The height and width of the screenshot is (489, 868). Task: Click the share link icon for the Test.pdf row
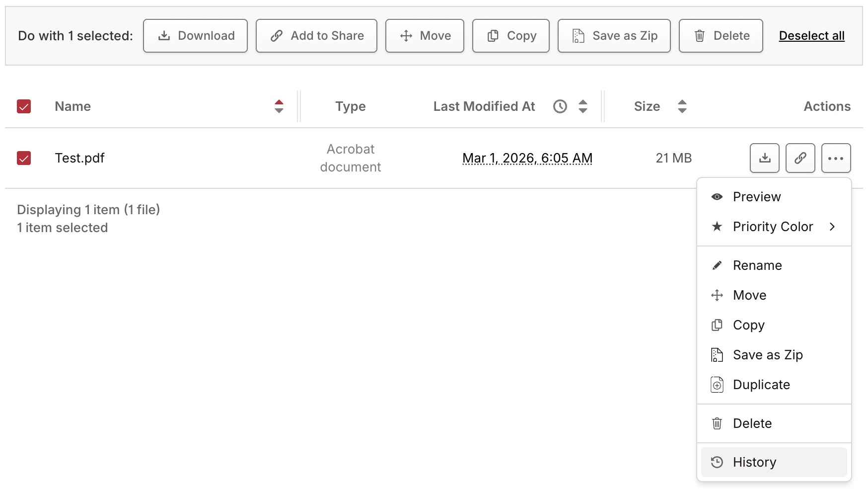[x=800, y=158]
